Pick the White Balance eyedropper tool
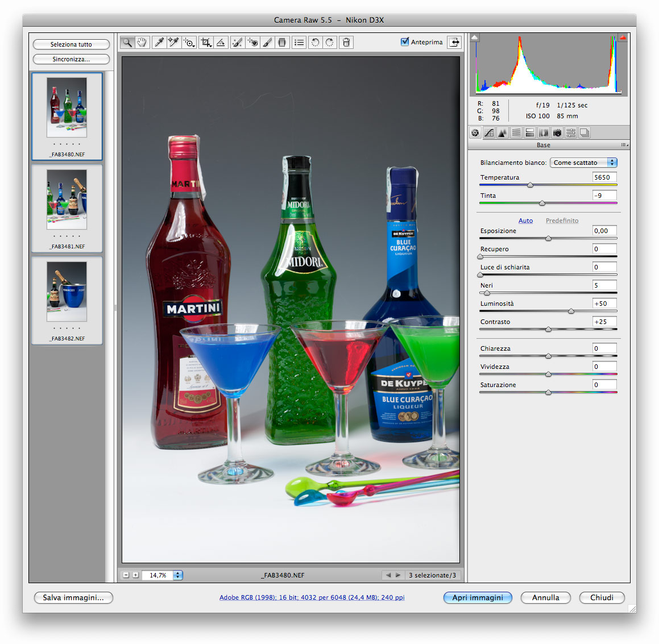659x644 pixels. (x=159, y=42)
